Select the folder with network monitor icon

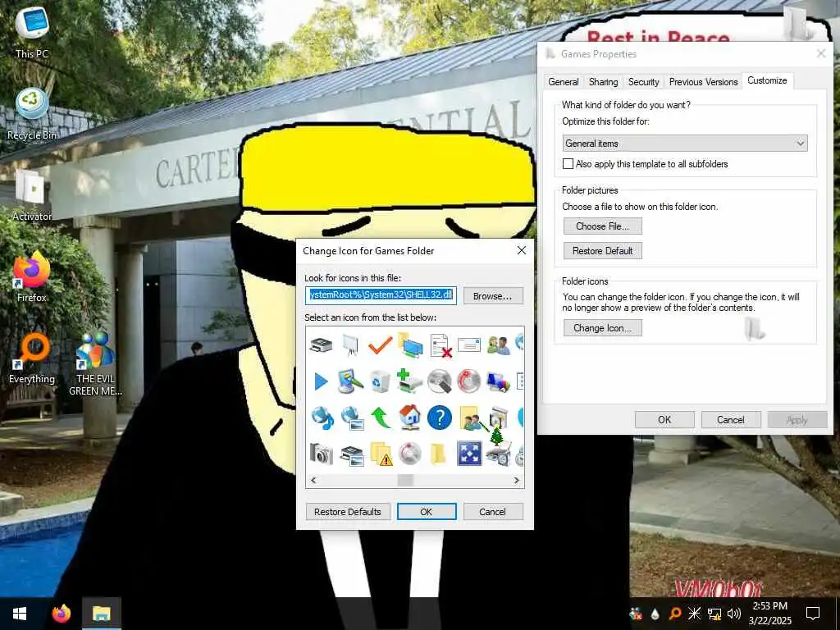[x=410, y=345]
